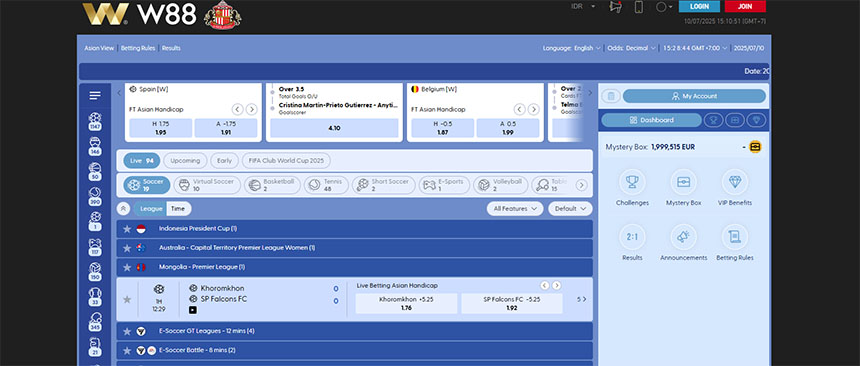Screen dimensions: 860x366
Task: Open the Language English dropdown
Action: pyautogui.click(x=572, y=48)
